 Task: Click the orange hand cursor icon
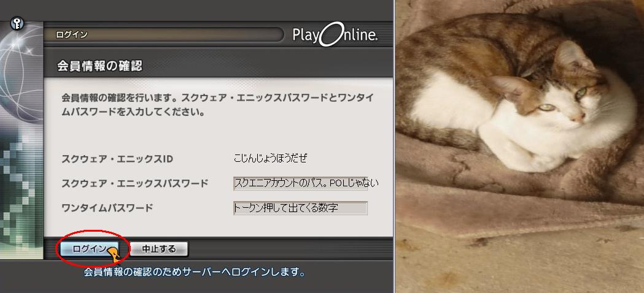114,254
